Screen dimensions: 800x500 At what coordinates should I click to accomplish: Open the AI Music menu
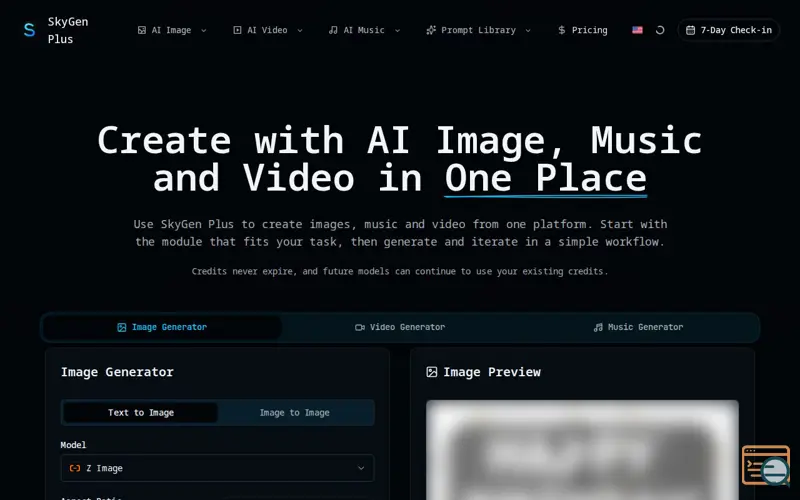(364, 30)
